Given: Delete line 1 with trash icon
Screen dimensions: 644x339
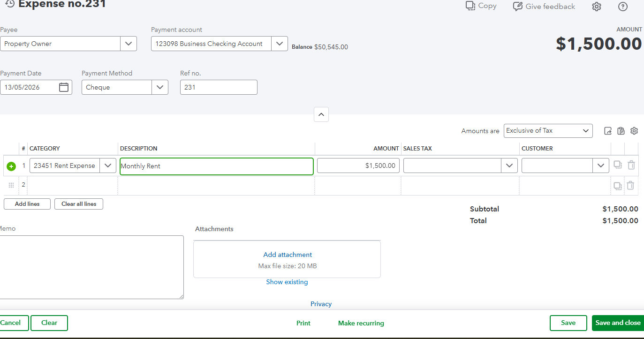Looking at the screenshot, I should pyautogui.click(x=631, y=165).
